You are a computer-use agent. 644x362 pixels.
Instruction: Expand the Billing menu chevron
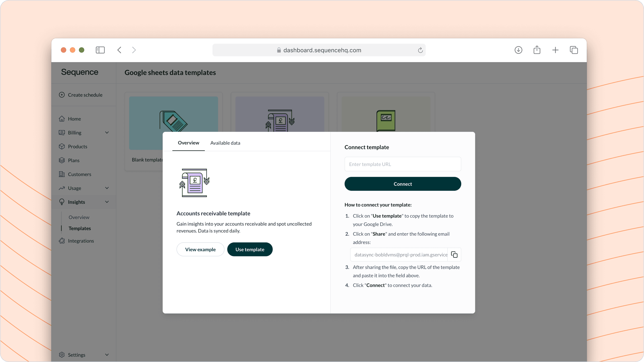(x=107, y=132)
